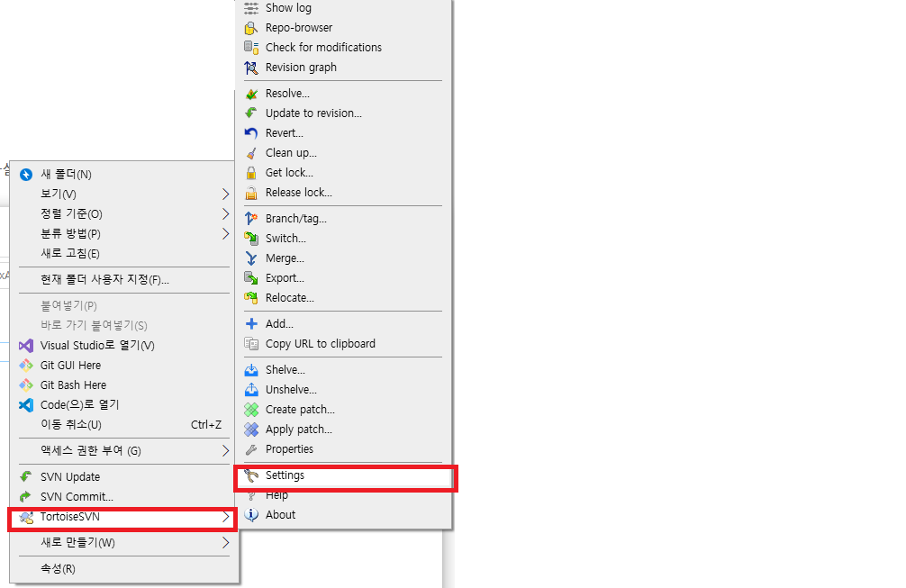Click the Git Bash Here icon
Viewport: 906px width, 588px height.
tap(26, 384)
